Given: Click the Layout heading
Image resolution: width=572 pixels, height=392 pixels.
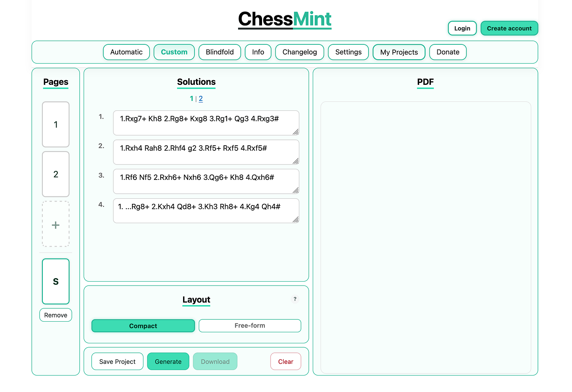Looking at the screenshot, I should 196,300.
